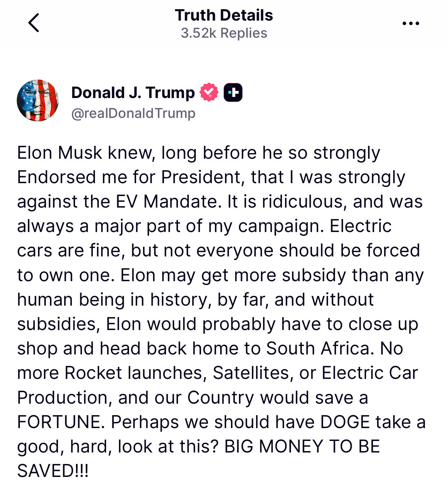Screen dimensions: 448x501
Task: Tap the Truth Details header title
Action: click(x=224, y=15)
